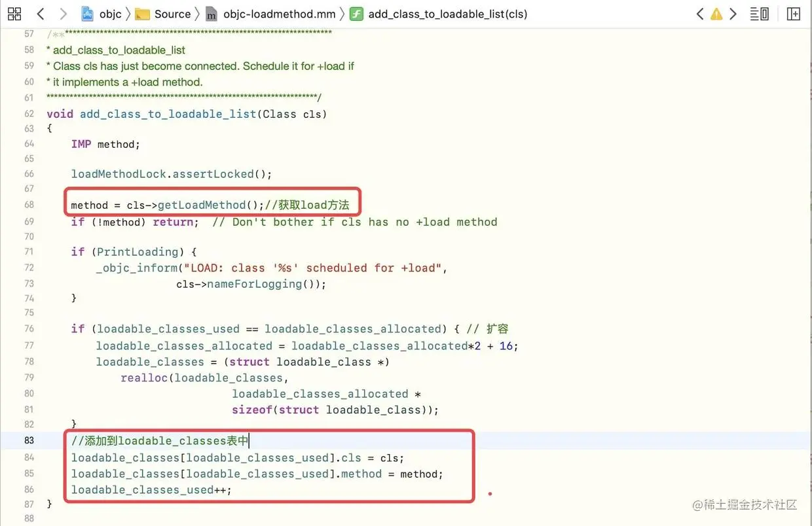This screenshot has width=812, height=526.
Task: Click add_class_to_loadable_list function name on line 62
Action: (x=168, y=114)
